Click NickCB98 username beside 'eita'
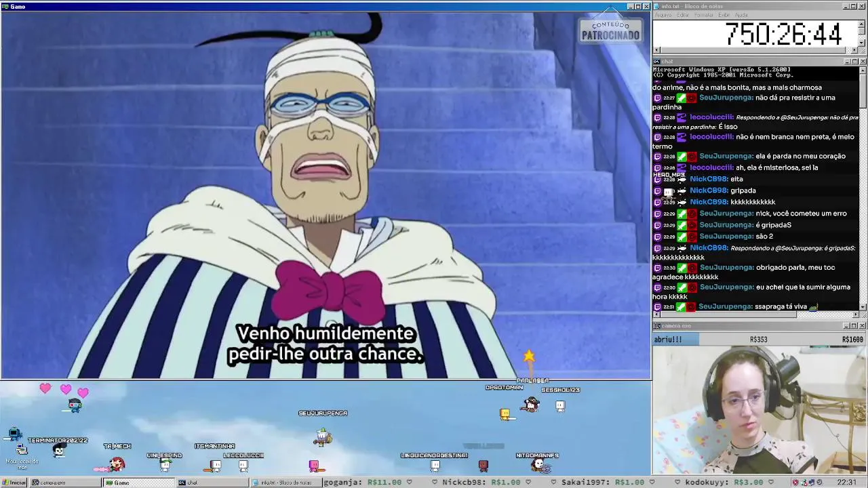Screen dimensions: 868x488 (709, 179)
